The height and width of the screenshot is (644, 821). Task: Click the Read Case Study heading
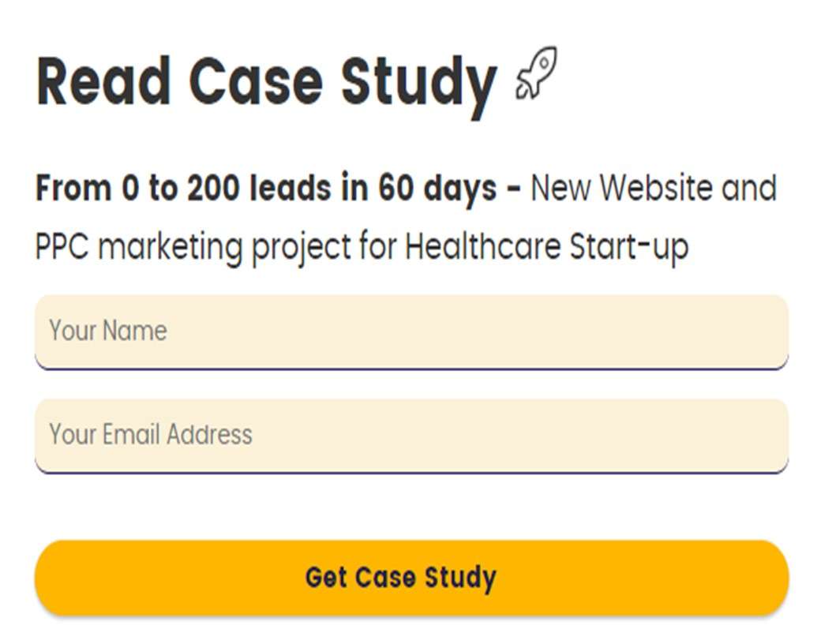click(267, 84)
